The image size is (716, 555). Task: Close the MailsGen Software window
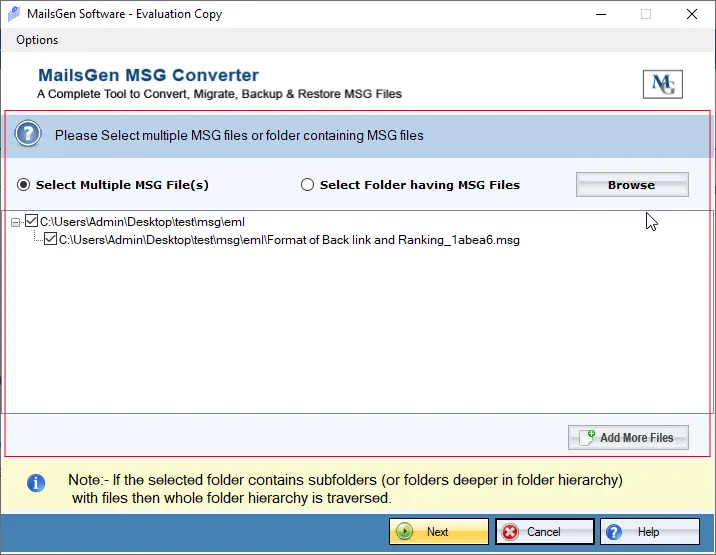coord(692,14)
